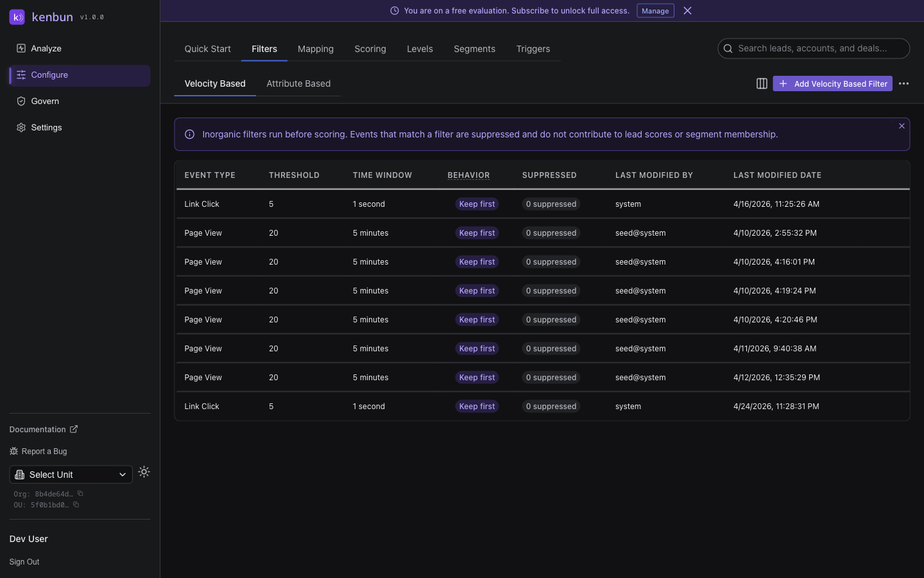Viewport: 924px width, 578px height.
Task: Switch to the Attribute Based sub-tab
Action: (x=298, y=83)
